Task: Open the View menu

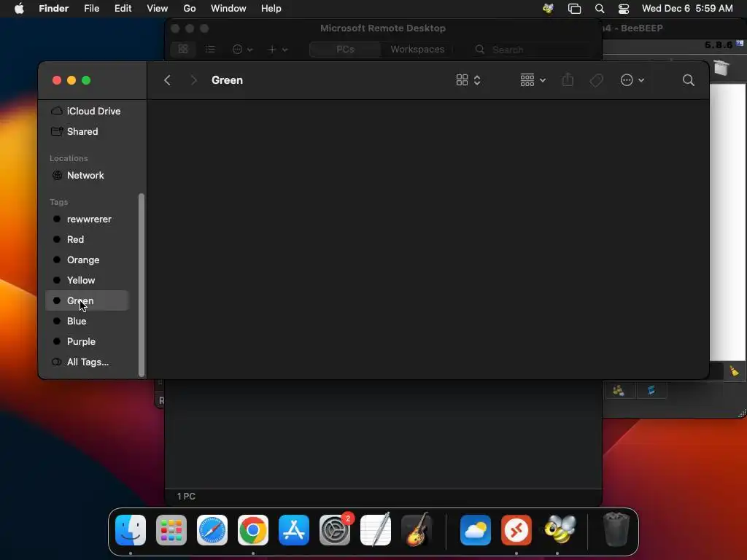Action: (158, 9)
